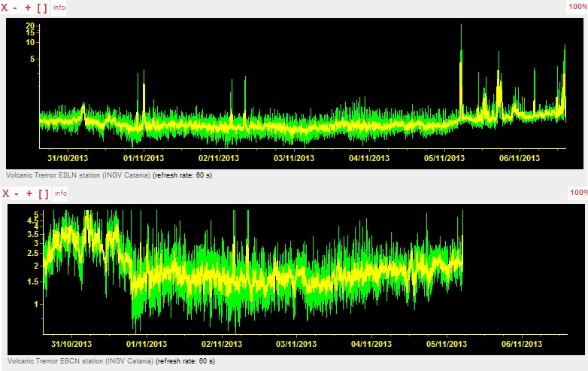Image resolution: width=588 pixels, height=371 pixels.
Task: Maximize the EBCN chart with bracket icon
Action: pos(43,194)
